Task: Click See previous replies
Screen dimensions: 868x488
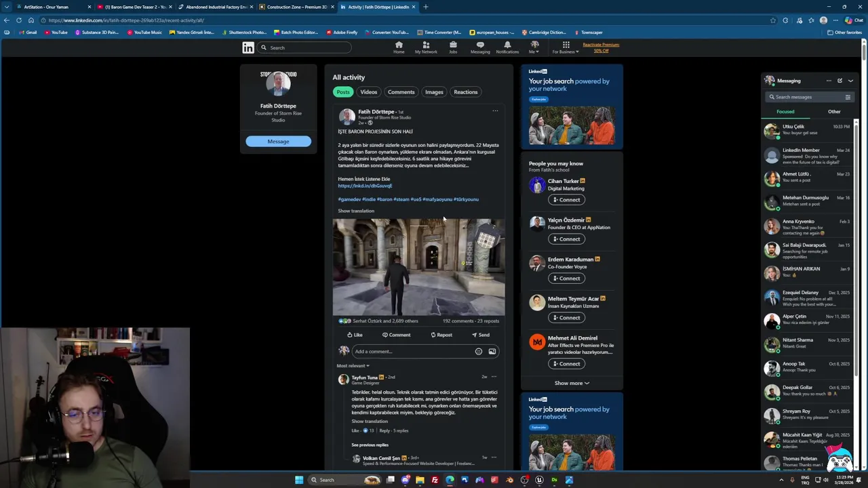Action: coord(370,445)
